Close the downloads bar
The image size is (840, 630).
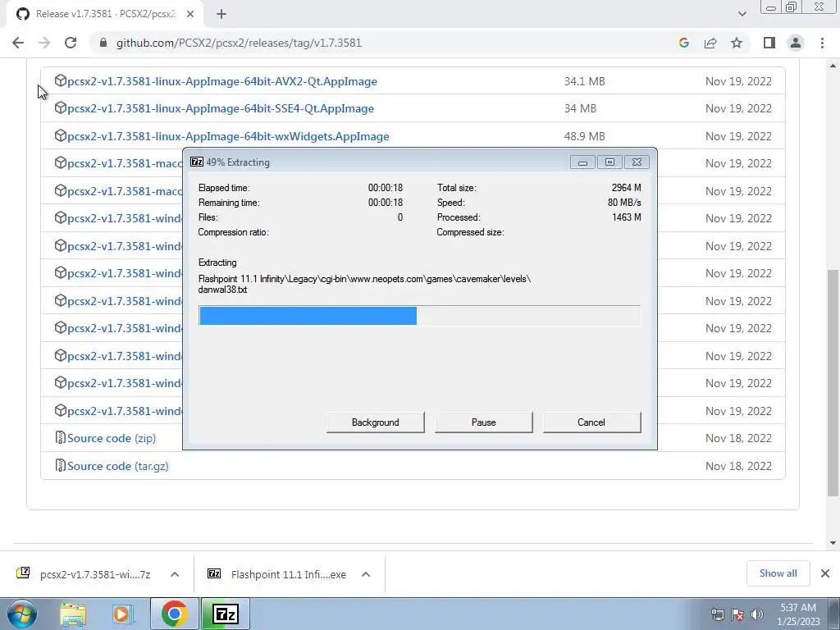point(825,573)
